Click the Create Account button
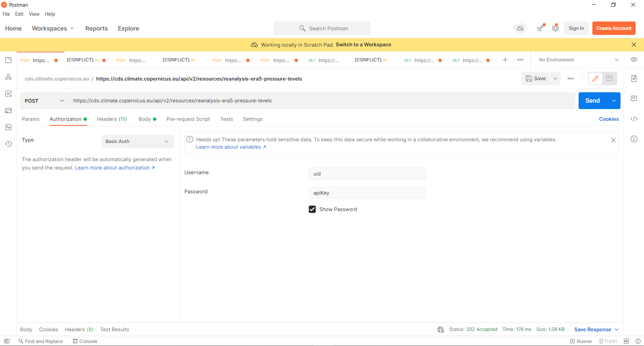This screenshot has width=644, height=346. [614, 28]
